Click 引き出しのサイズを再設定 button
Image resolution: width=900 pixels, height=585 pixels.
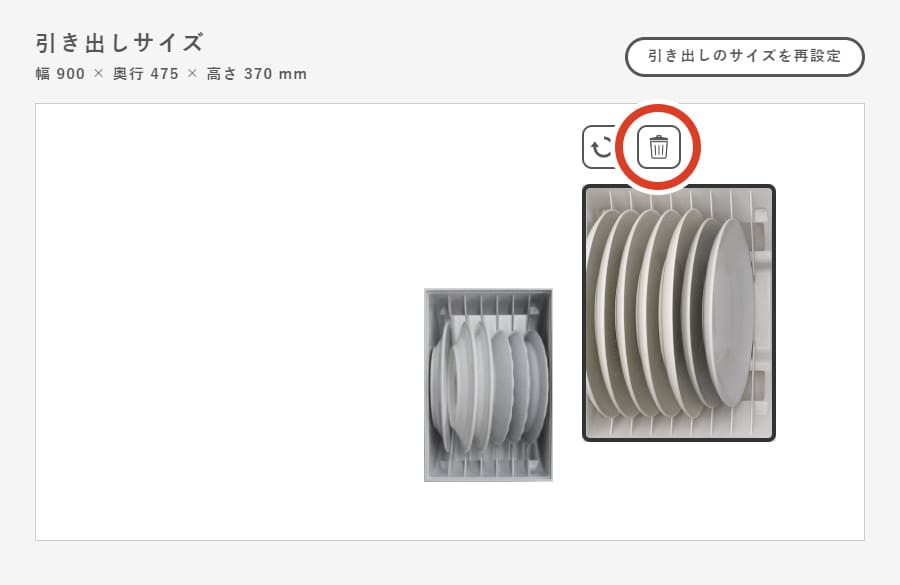[x=744, y=56]
